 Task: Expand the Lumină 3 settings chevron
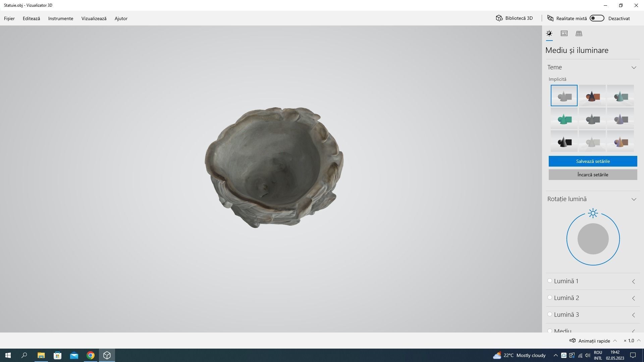tap(634, 315)
